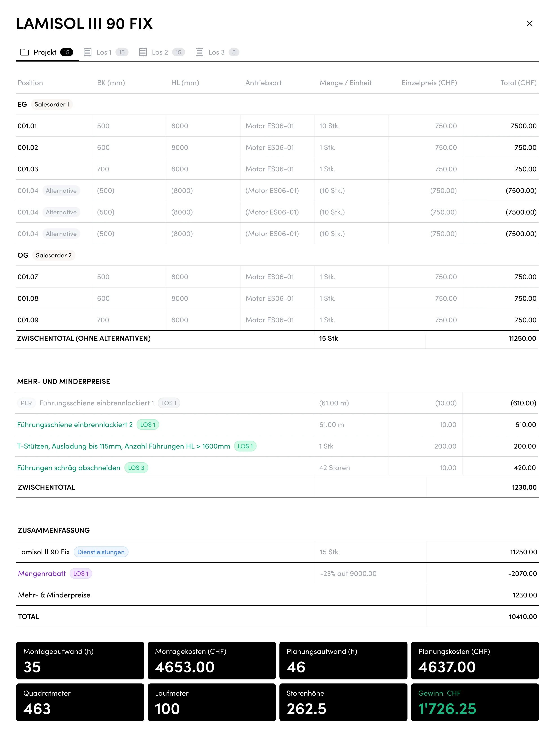Click the 'Salesorder 1' badge next to EG
The width and height of the screenshot is (560, 734).
(x=52, y=104)
